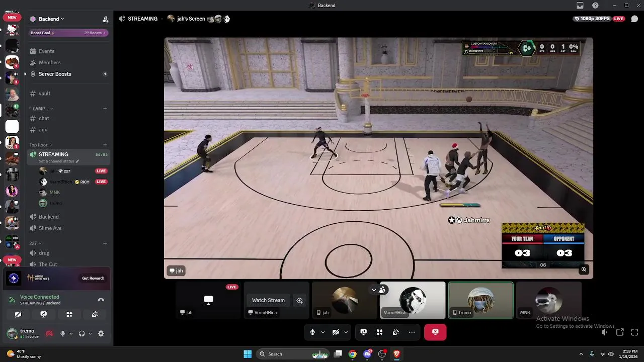Open the chat text channel
The width and height of the screenshot is (644, 362).
(x=68, y=118)
